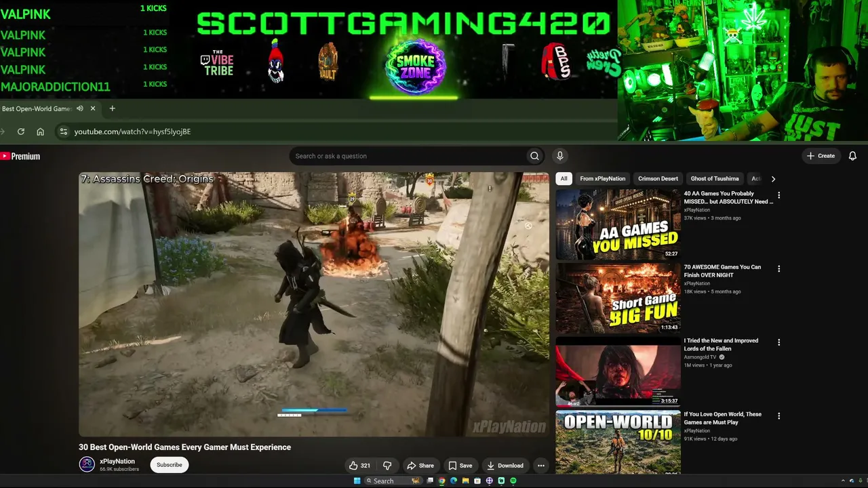
Task: Open YouTube notifications bell
Action: [852, 156]
